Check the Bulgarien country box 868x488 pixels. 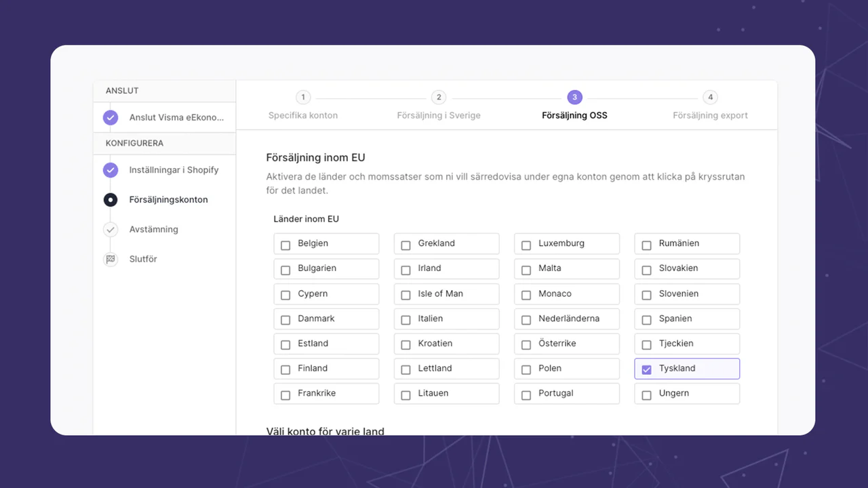coord(285,270)
